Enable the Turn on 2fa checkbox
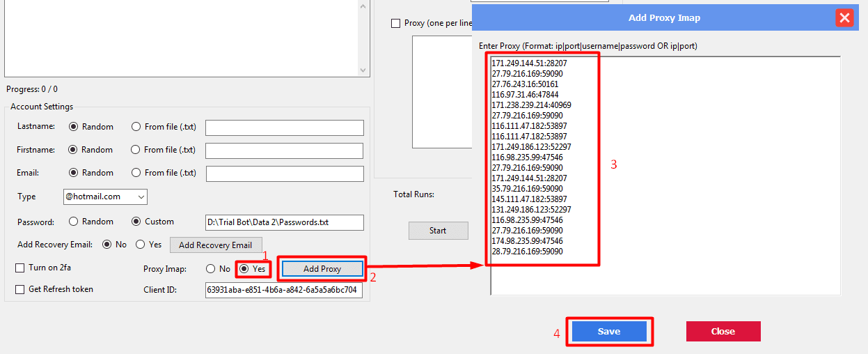Viewport: 868px width, 354px height. point(19,268)
